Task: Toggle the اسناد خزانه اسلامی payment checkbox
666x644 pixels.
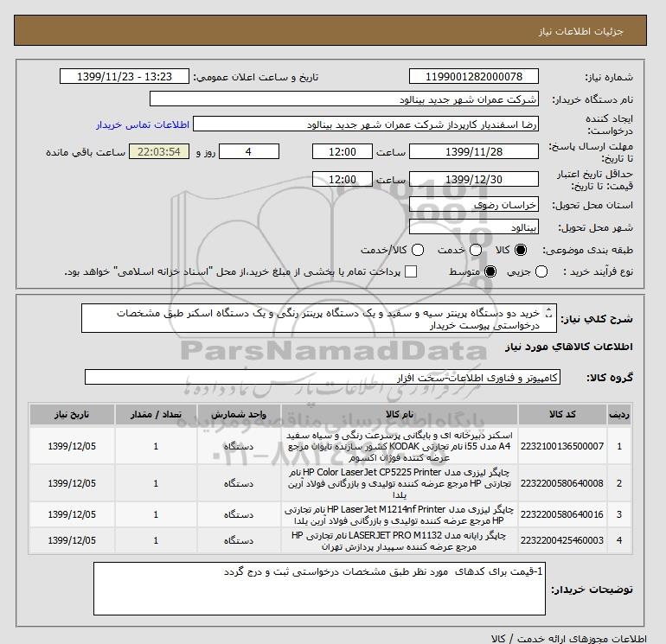Action: coord(411,271)
